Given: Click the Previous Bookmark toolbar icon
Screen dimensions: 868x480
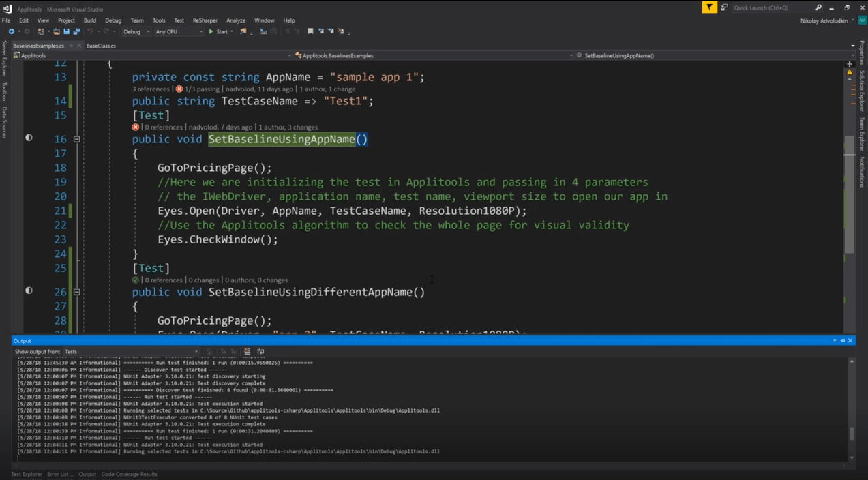Looking at the screenshot, I should point(320,31).
